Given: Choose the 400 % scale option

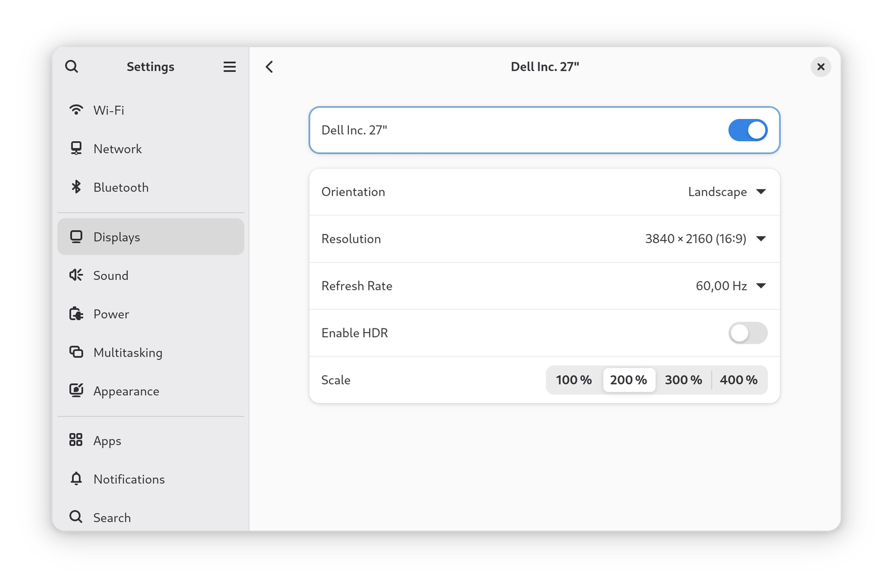Looking at the screenshot, I should pyautogui.click(x=738, y=380).
